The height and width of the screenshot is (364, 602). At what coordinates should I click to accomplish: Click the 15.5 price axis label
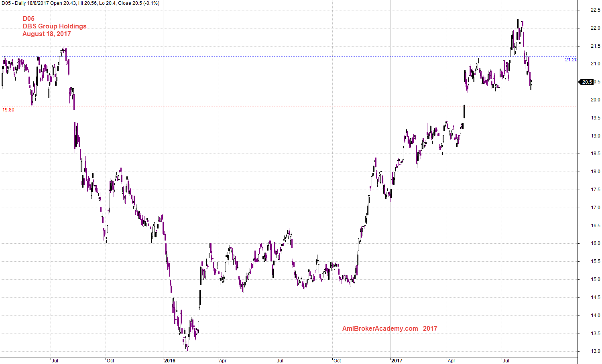596,261
